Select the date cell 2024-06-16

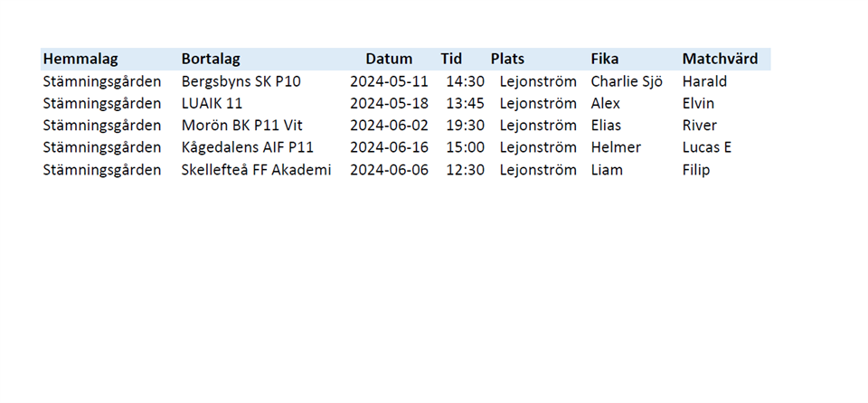coord(389,147)
